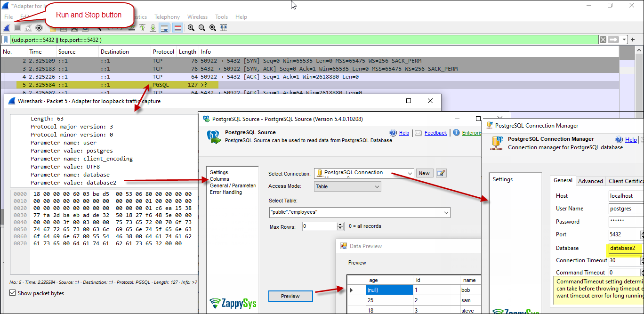Expand the Select Table dropdown
Screen dimensions: 644x314
446,212
